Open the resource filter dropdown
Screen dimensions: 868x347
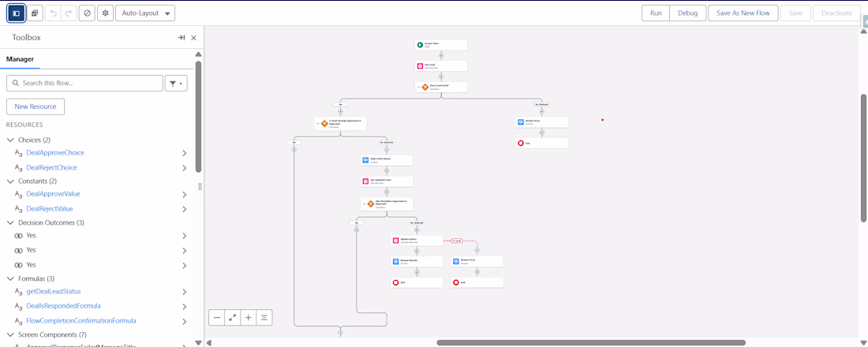click(176, 83)
